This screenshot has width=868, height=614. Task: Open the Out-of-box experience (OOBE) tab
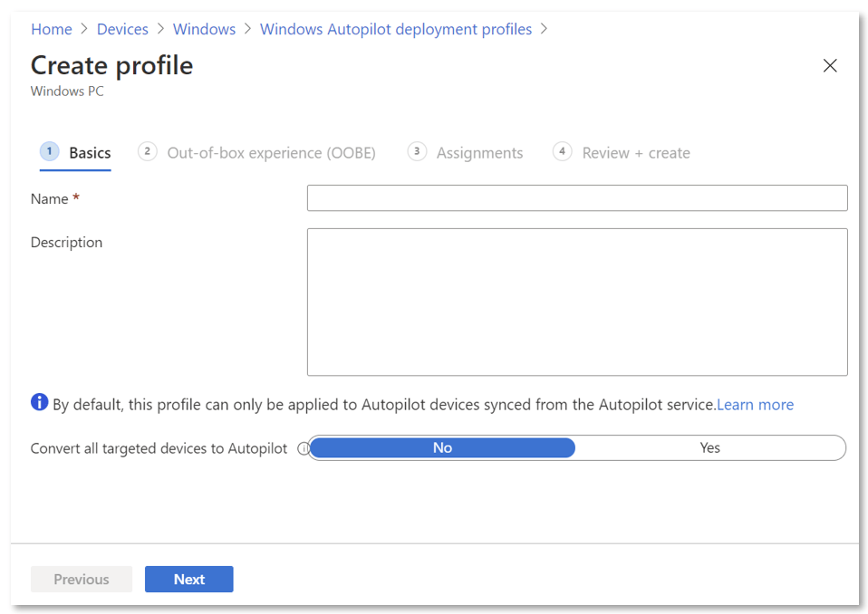[x=271, y=153]
